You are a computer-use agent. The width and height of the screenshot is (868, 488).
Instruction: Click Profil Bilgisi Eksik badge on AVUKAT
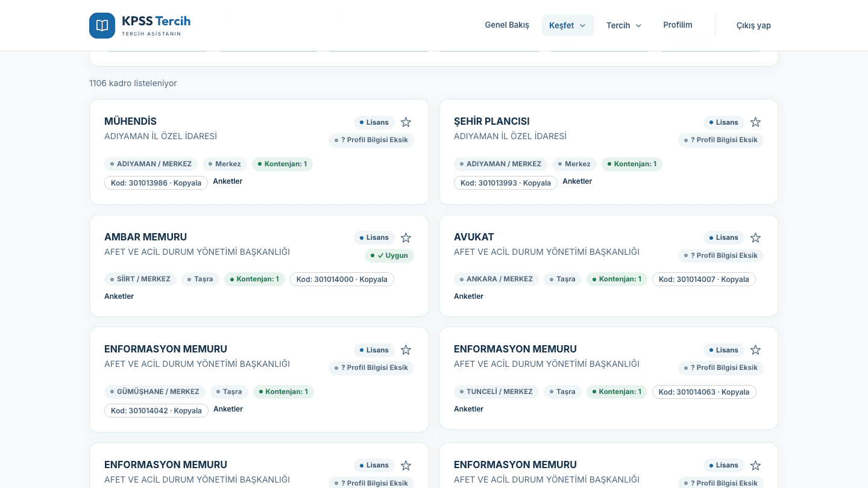tap(721, 255)
